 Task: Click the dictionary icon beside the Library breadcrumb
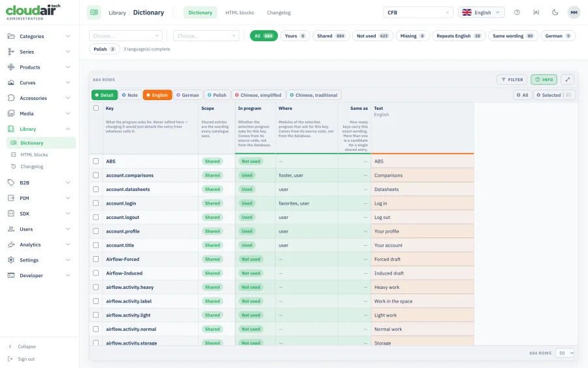coord(94,12)
